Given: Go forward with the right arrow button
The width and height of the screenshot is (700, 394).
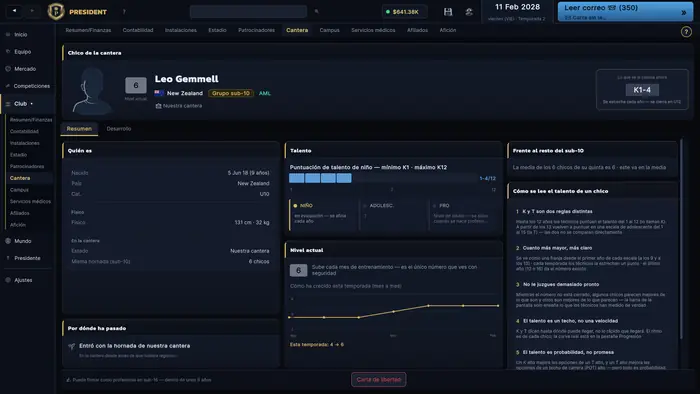Looking at the screenshot, I should (x=32, y=11).
